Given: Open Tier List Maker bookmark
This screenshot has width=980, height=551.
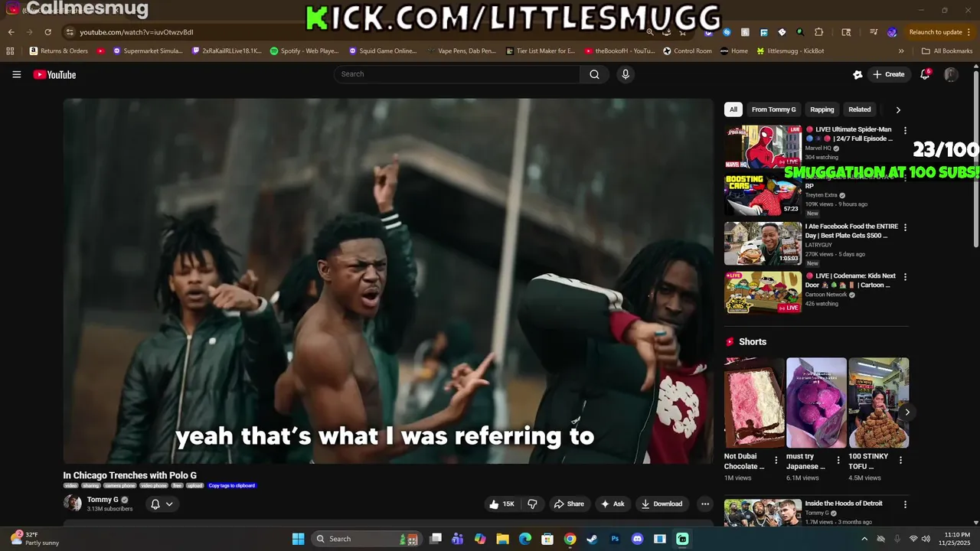Looking at the screenshot, I should [x=541, y=51].
